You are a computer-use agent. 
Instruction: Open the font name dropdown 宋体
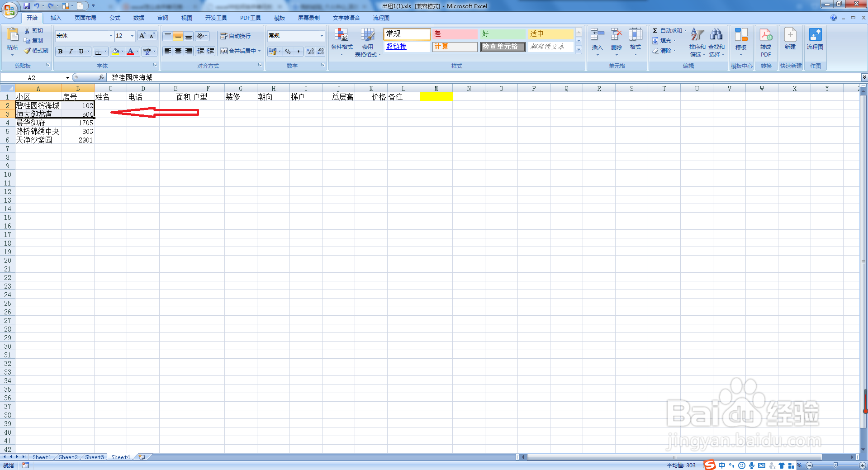[x=111, y=36]
